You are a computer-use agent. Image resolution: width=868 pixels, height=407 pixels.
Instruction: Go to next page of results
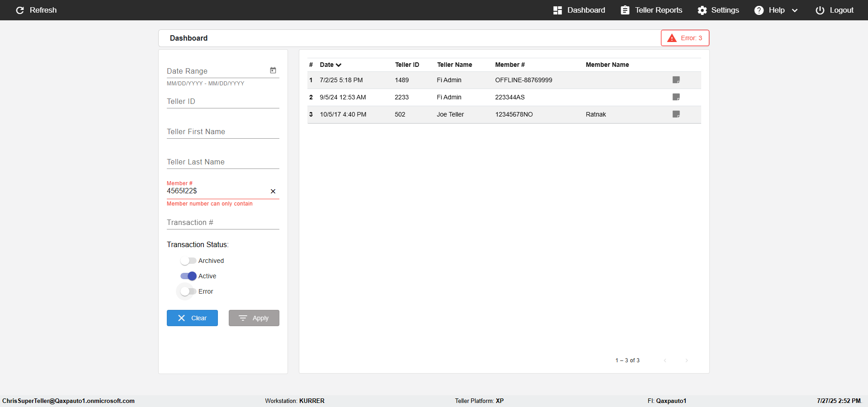(x=687, y=360)
